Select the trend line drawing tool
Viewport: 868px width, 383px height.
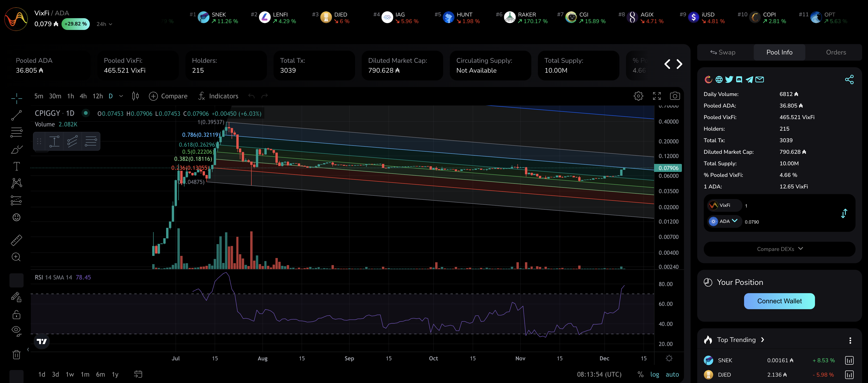[16, 115]
